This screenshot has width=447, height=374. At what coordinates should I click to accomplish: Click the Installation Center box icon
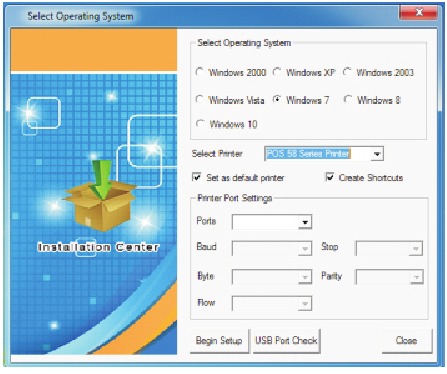coord(100,196)
